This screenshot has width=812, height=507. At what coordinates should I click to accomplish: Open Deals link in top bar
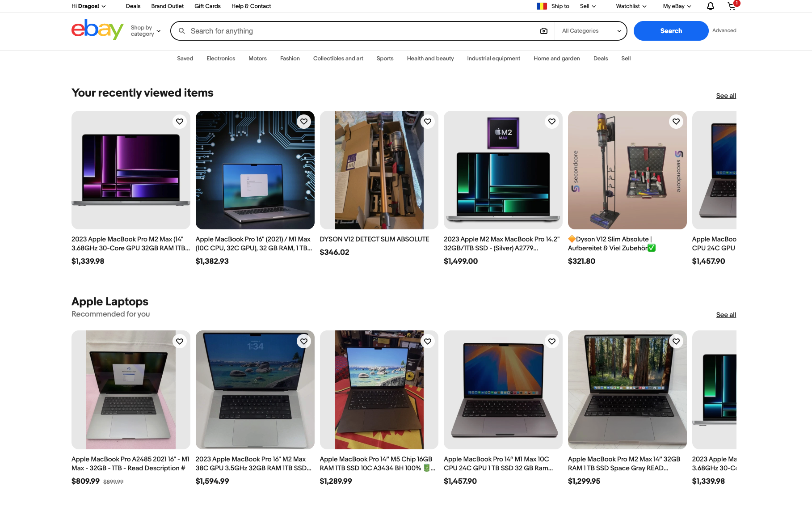133,6
